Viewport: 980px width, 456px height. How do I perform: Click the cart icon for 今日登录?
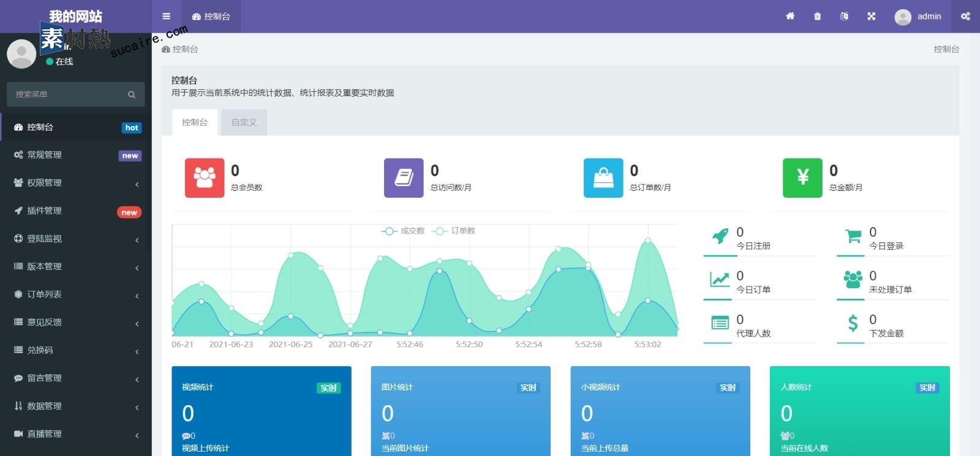[853, 236]
